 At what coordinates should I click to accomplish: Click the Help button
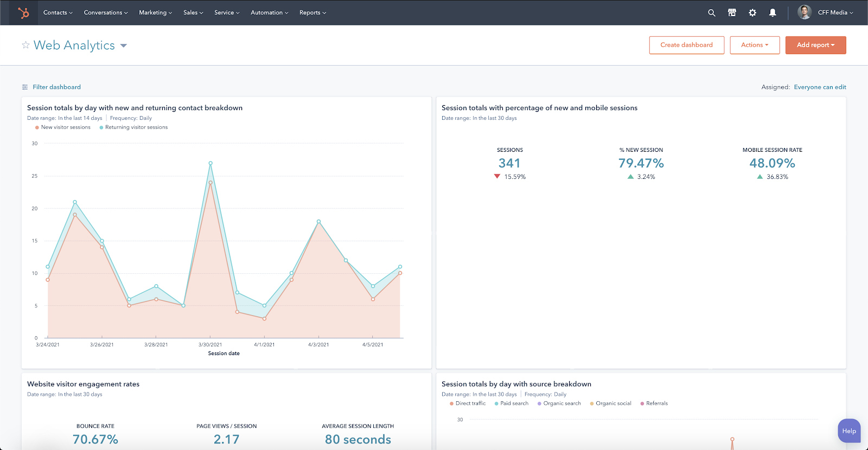pyautogui.click(x=849, y=431)
